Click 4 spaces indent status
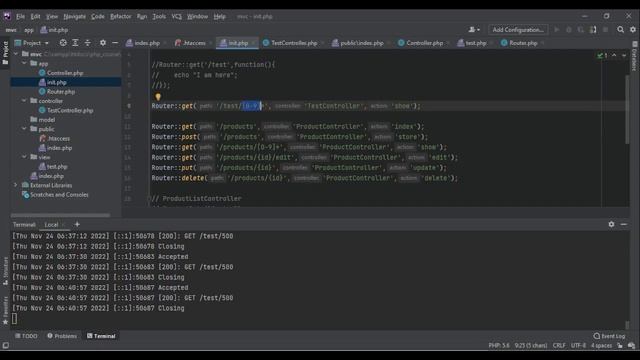This screenshot has height=360, width=640. click(601, 345)
